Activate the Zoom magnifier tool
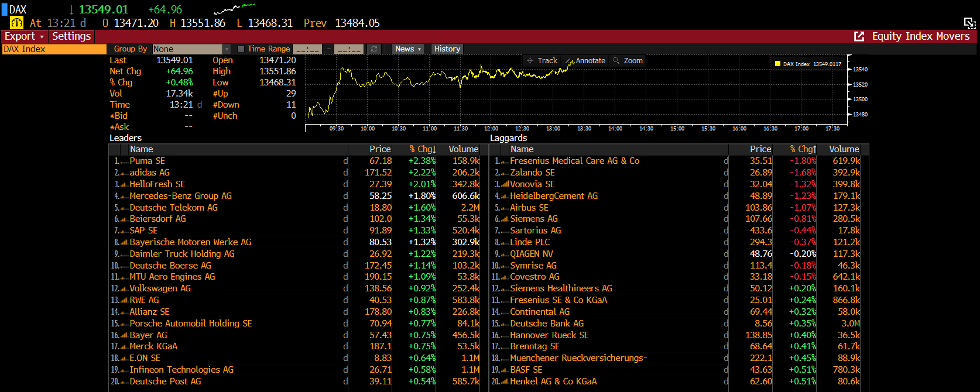 (628, 61)
